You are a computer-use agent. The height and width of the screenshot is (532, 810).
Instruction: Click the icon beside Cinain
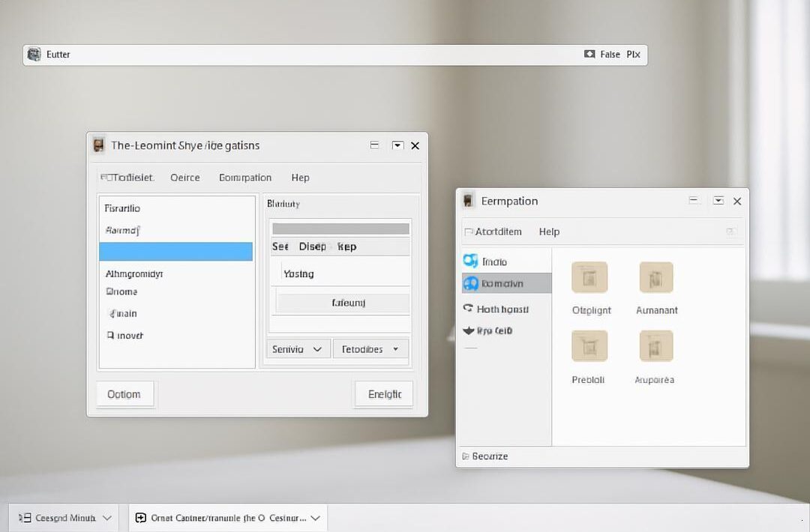click(x=111, y=313)
